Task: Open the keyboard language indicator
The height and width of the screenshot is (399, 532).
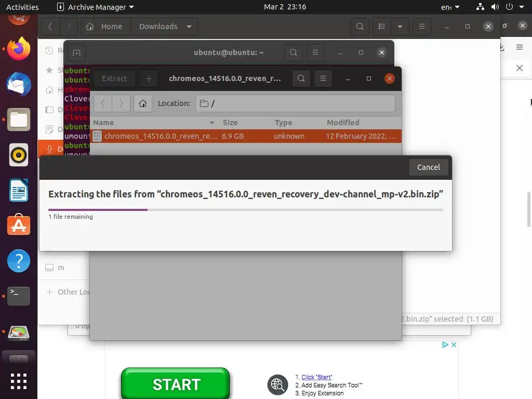Action: coord(450,7)
